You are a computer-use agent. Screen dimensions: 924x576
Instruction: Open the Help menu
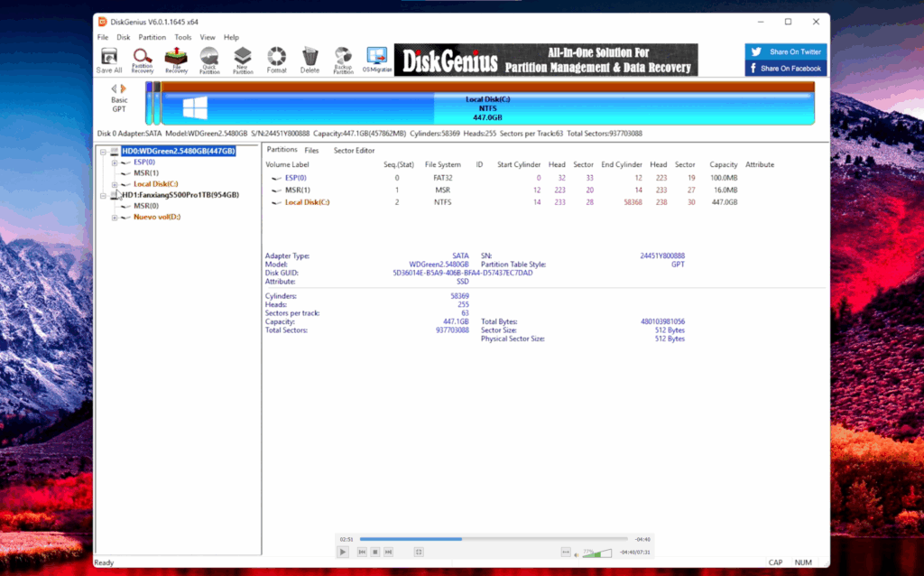(231, 37)
